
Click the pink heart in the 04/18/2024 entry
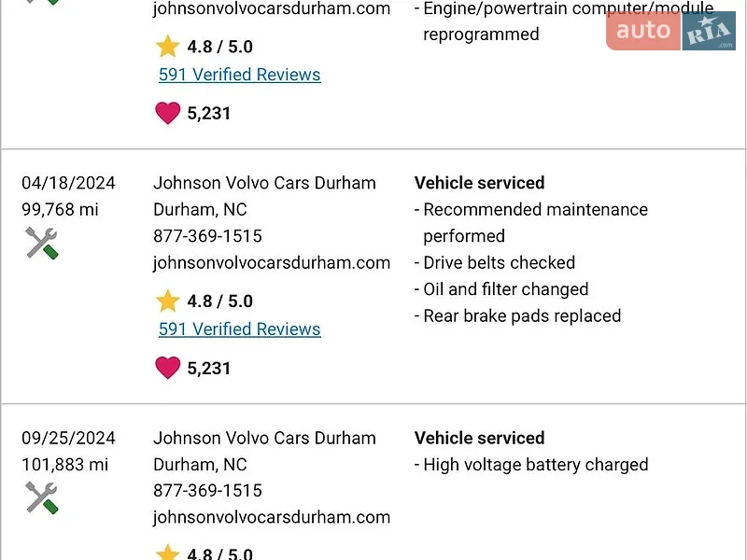point(168,368)
